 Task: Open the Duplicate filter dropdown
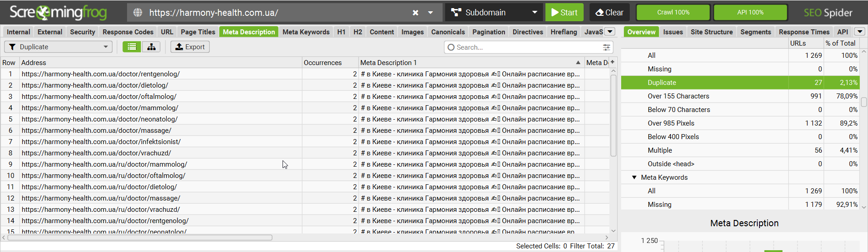pos(58,47)
